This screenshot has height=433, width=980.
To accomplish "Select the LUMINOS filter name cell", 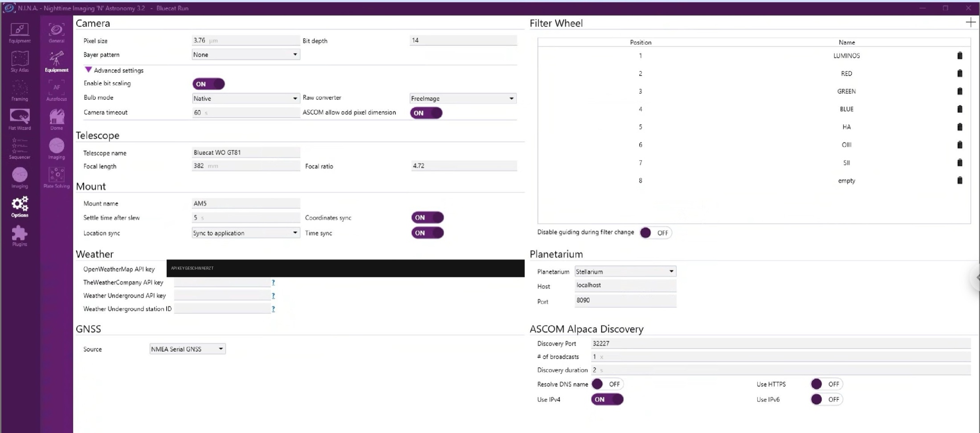I will 846,56.
